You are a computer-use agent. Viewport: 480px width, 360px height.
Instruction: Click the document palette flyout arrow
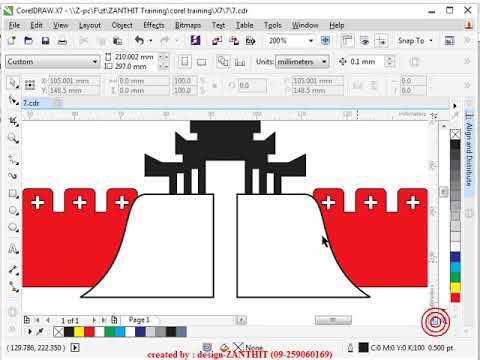pos(30,331)
